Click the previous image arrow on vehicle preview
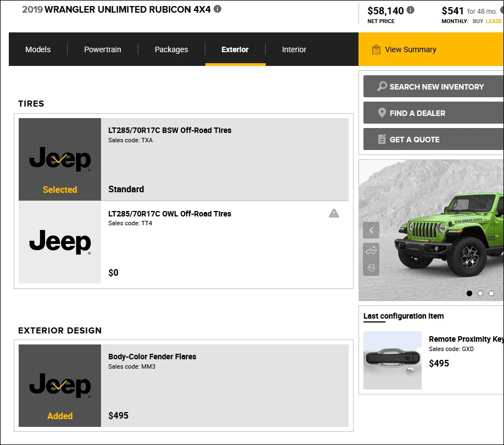The width and height of the screenshot is (504, 445). 371,230
